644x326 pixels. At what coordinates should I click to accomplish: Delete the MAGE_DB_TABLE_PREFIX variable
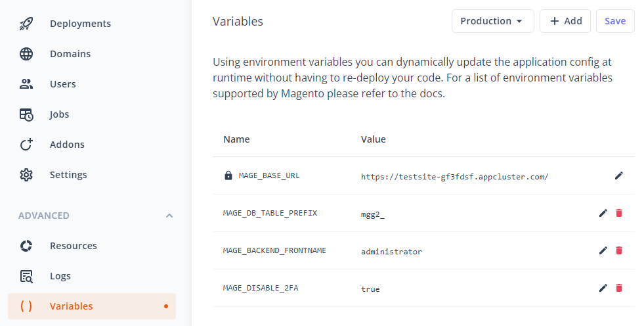pyautogui.click(x=619, y=213)
